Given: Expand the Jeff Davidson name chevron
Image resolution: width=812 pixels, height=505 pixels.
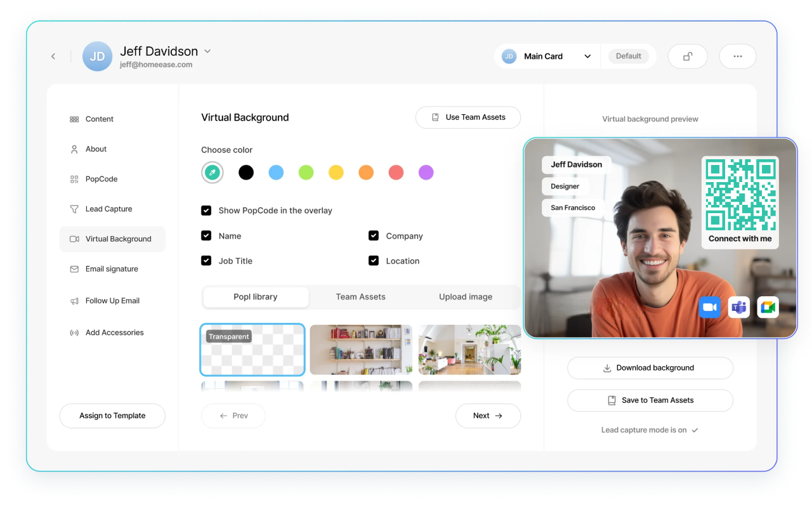Looking at the screenshot, I should click(x=207, y=51).
